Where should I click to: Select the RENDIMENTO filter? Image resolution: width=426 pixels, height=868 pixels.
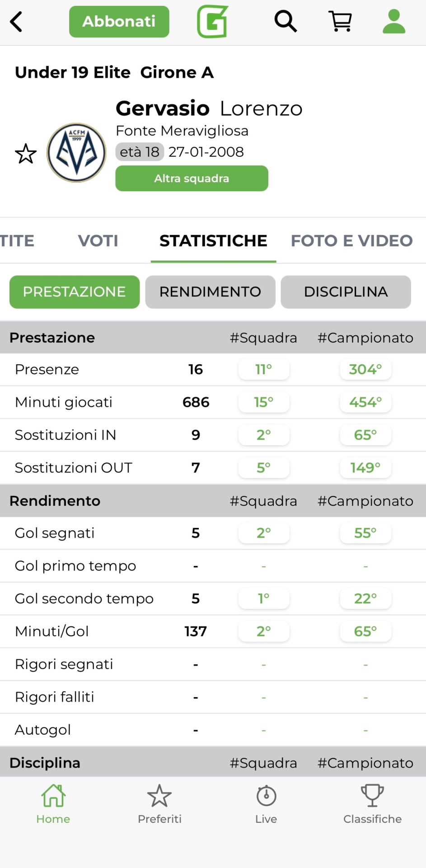pos(210,292)
